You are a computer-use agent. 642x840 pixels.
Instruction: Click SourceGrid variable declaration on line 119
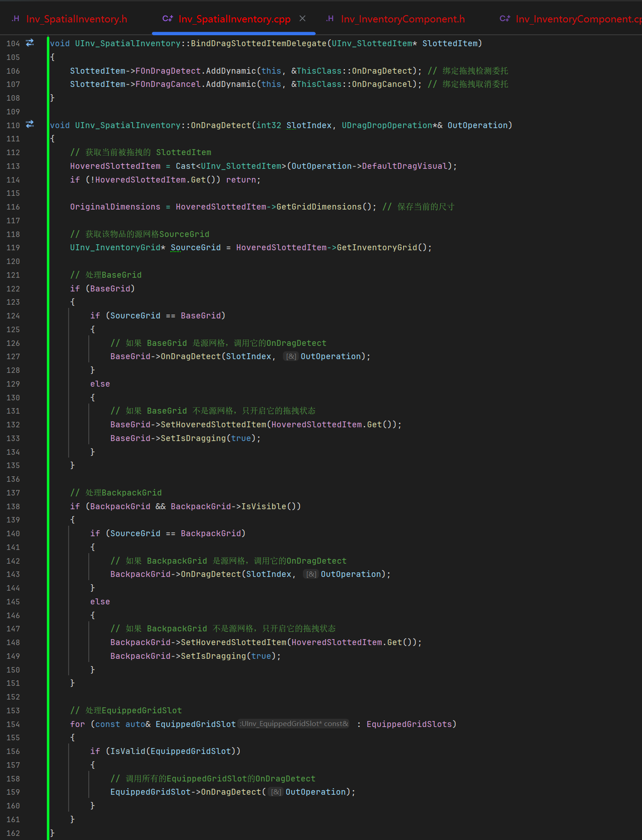[196, 248]
